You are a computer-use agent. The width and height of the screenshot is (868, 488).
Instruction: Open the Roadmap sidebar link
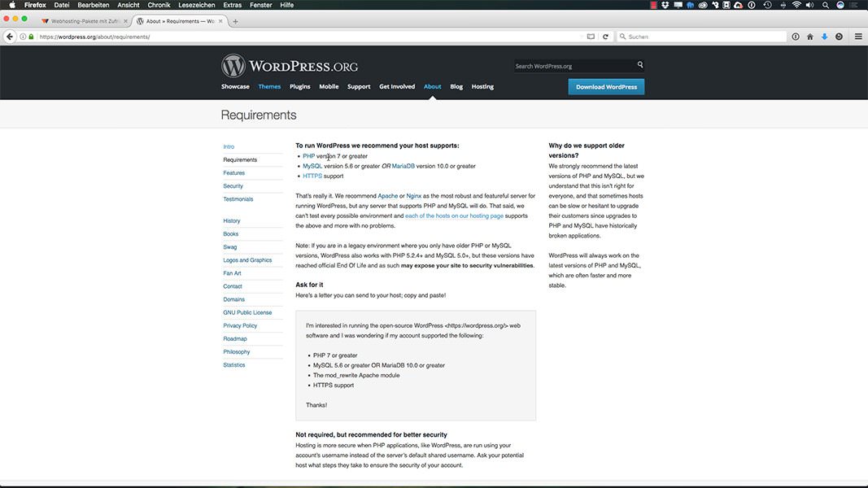pyautogui.click(x=235, y=338)
